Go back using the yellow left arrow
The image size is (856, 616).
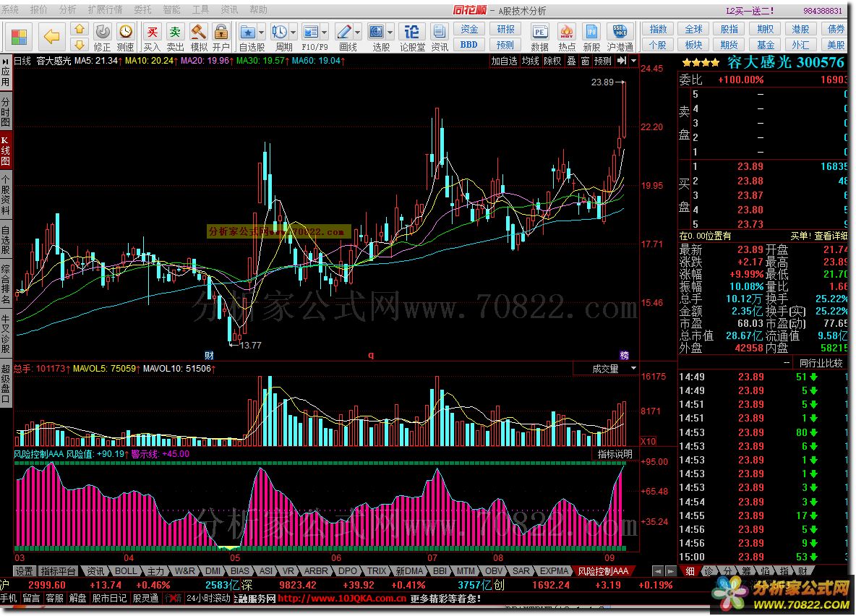(52, 37)
